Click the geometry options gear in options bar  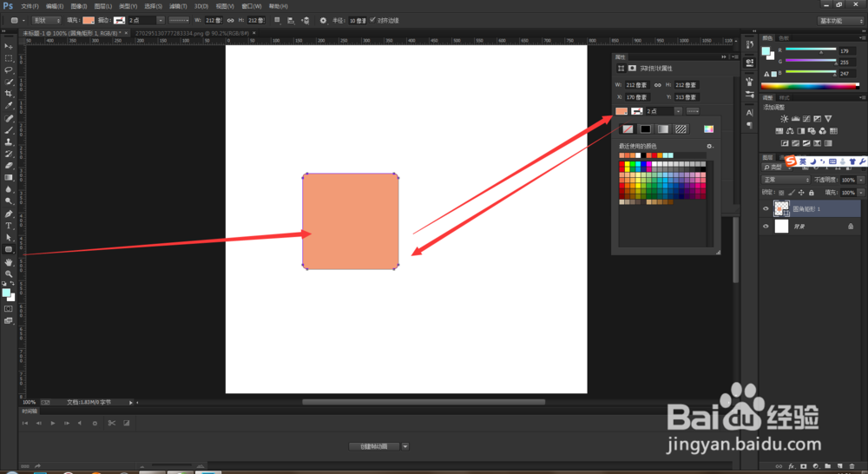coord(323,21)
